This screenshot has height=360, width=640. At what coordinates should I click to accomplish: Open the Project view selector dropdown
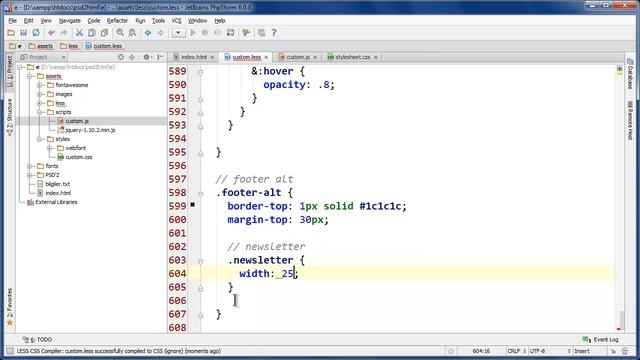click(x=43, y=57)
